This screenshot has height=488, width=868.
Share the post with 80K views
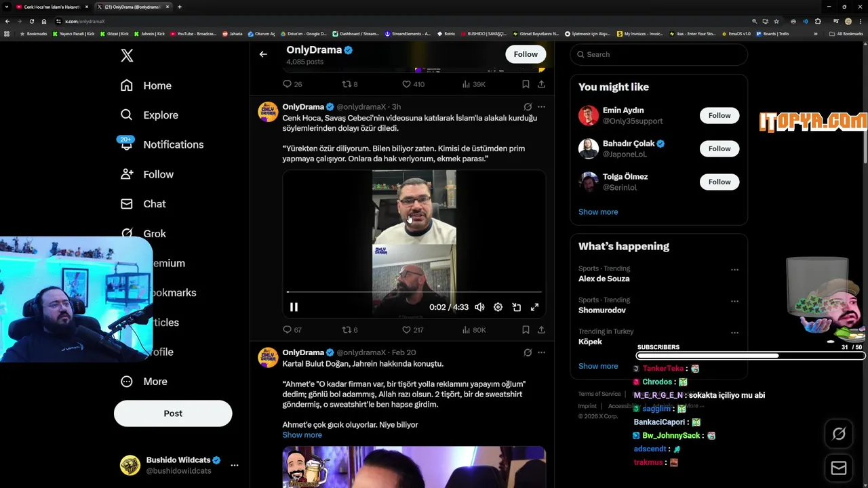pos(541,330)
